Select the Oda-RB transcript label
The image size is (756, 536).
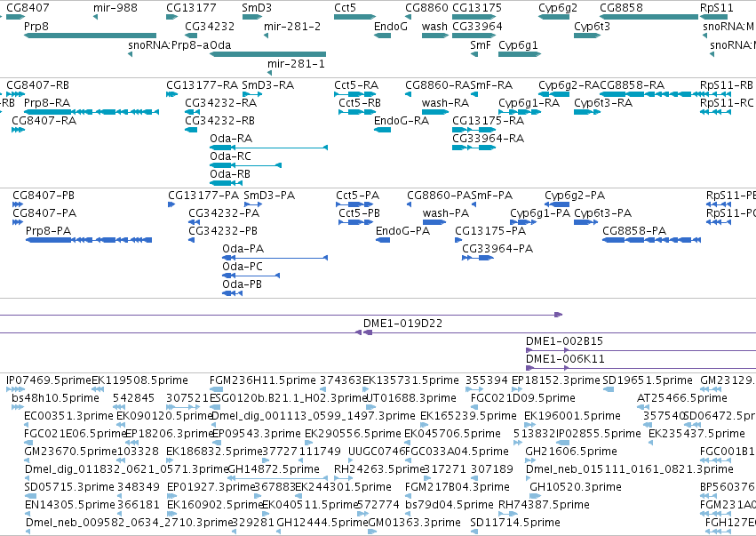tap(230, 174)
